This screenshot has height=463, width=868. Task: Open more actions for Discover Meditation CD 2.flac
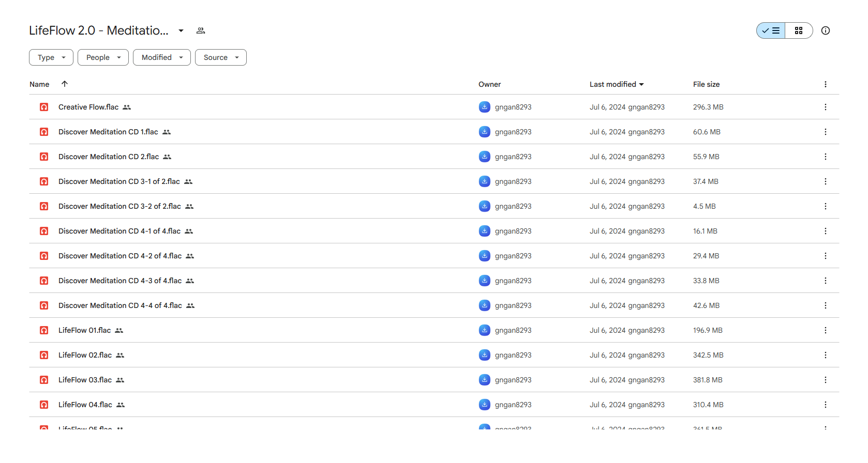[826, 157]
